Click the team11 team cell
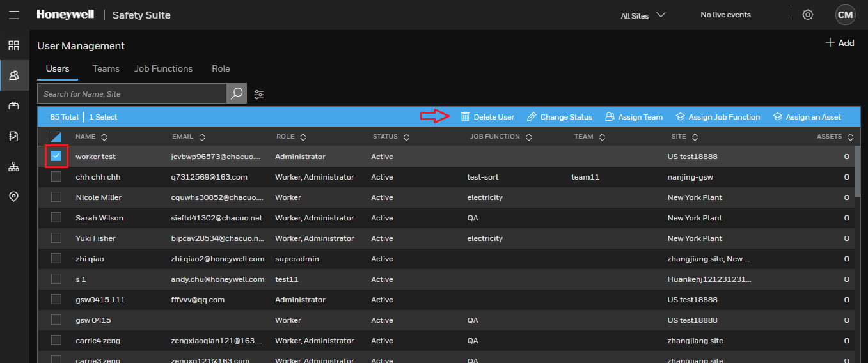This screenshot has width=868, height=363. 585,177
